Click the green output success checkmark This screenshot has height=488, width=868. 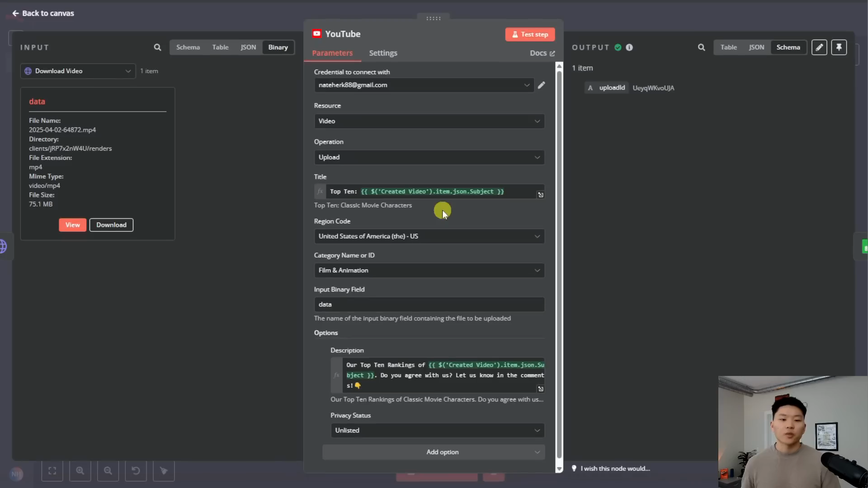[618, 47]
